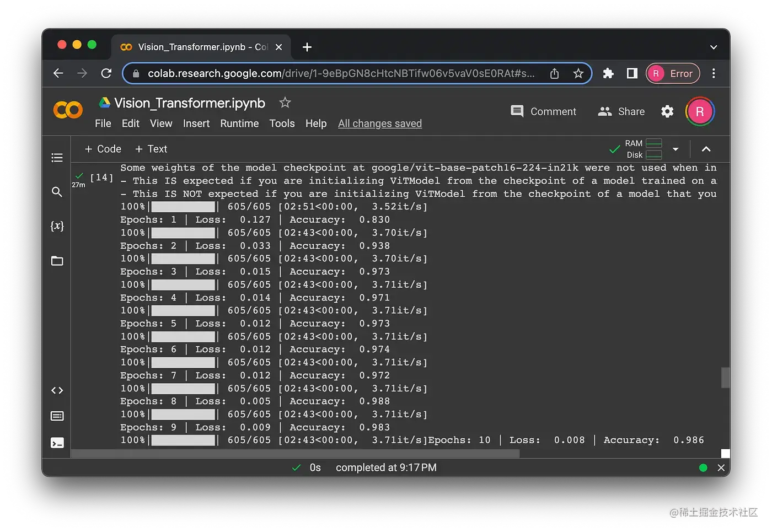Share this page via address bar icon
The width and height of the screenshot is (772, 532).
click(x=555, y=73)
